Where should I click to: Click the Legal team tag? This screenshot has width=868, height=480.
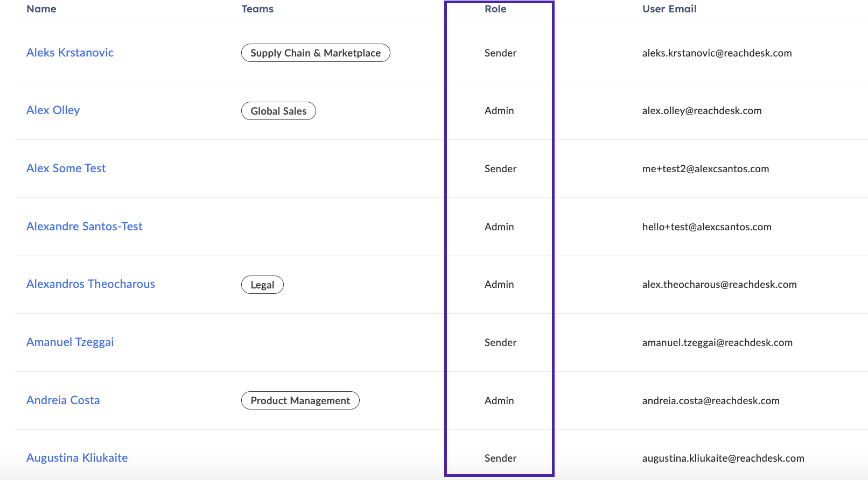(262, 285)
